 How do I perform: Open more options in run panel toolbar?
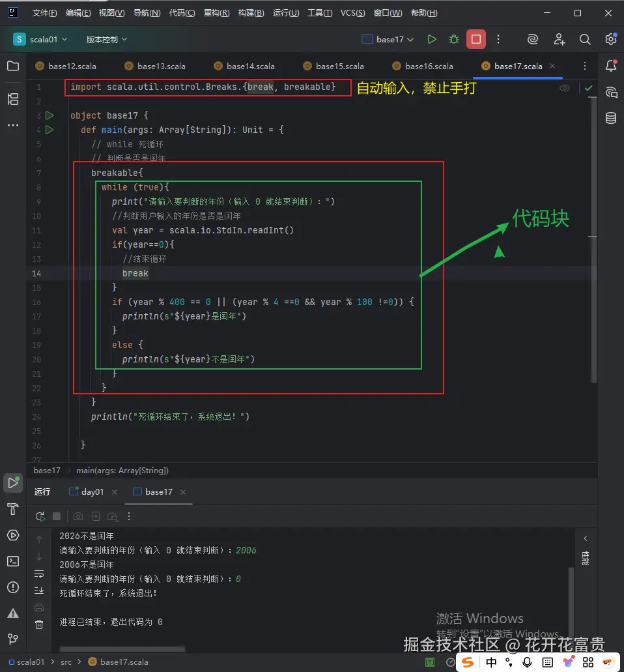[x=129, y=516]
